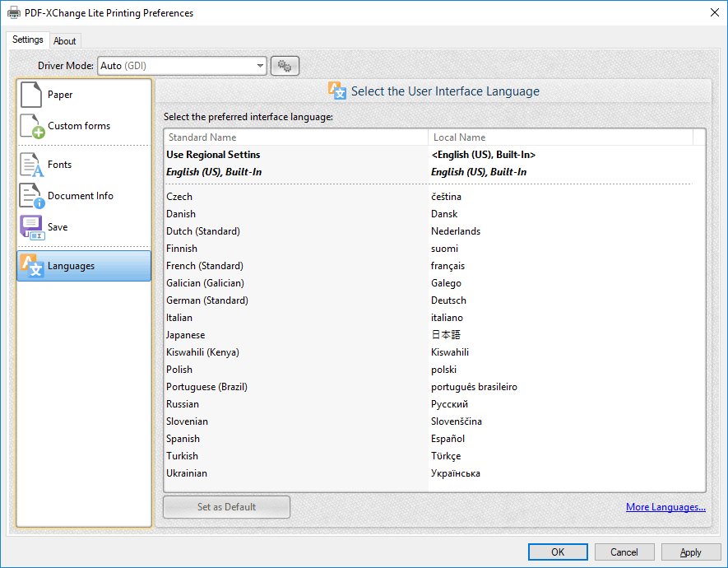The height and width of the screenshot is (568, 728).
Task: Click the local name Українська
Action: (x=456, y=473)
